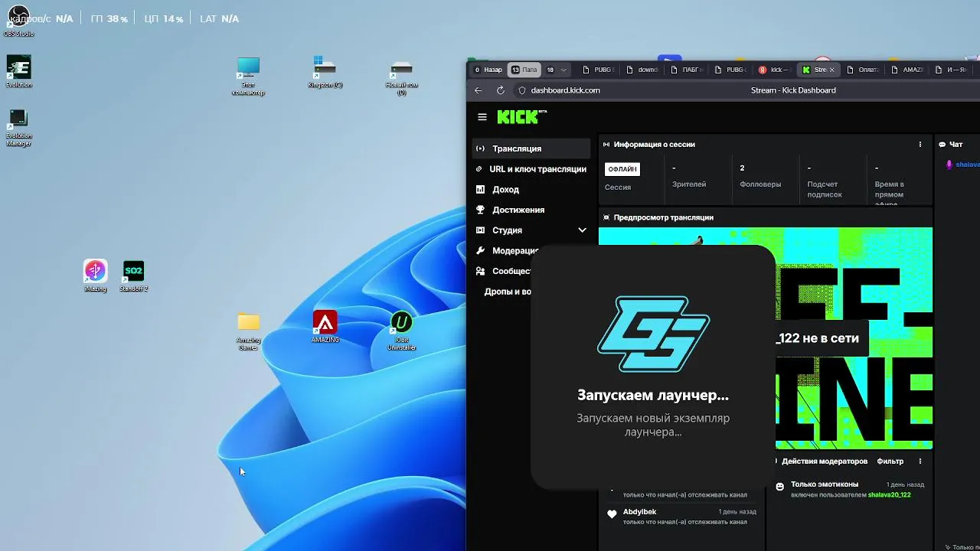Close the Stream Kick browser tab
This screenshot has height=551, width=980.
point(832,70)
